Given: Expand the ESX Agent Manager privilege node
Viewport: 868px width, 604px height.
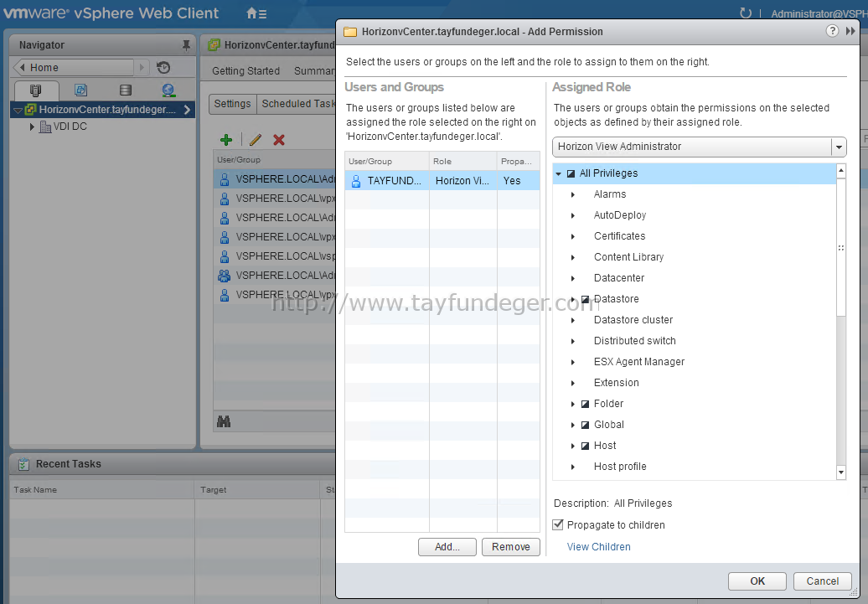Looking at the screenshot, I should (573, 363).
